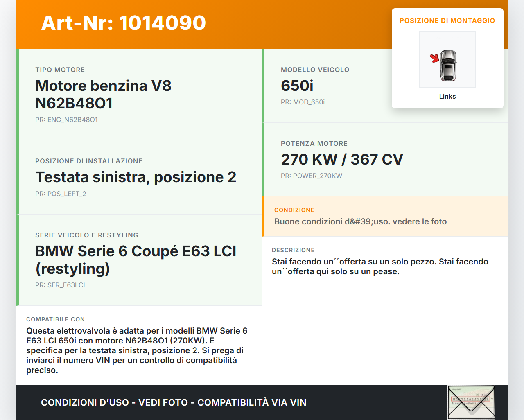
Task: Click the envelope stamp thumbnail in footer
Action: 471,402
